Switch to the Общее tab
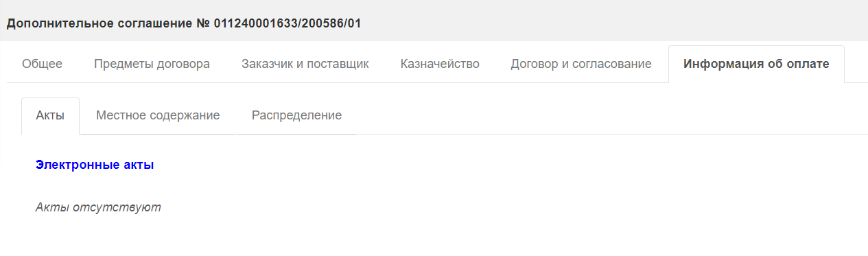The image size is (868, 256). click(42, 64)
